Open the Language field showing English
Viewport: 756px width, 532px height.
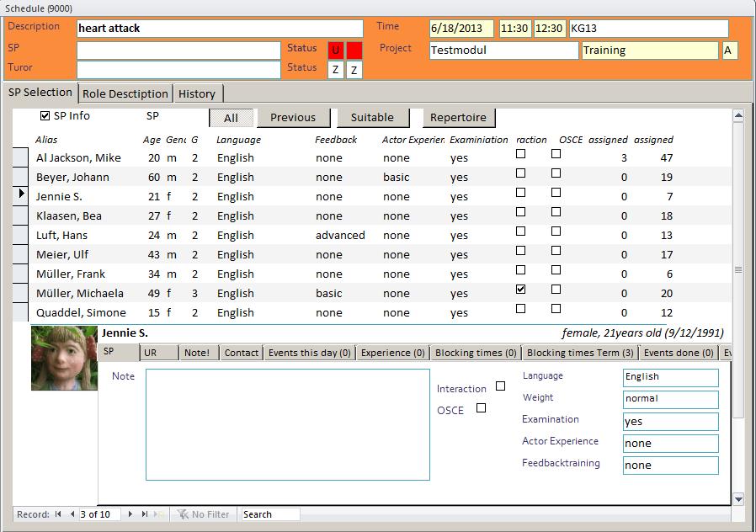pyautogui.click(x=670, y=377)
